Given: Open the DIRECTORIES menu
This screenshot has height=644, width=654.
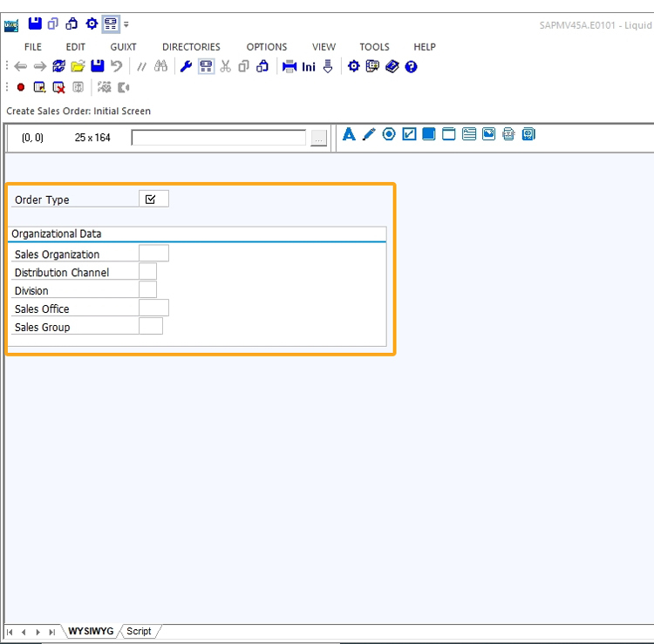Looking at the screenshot, I should (x=191, y=47).
